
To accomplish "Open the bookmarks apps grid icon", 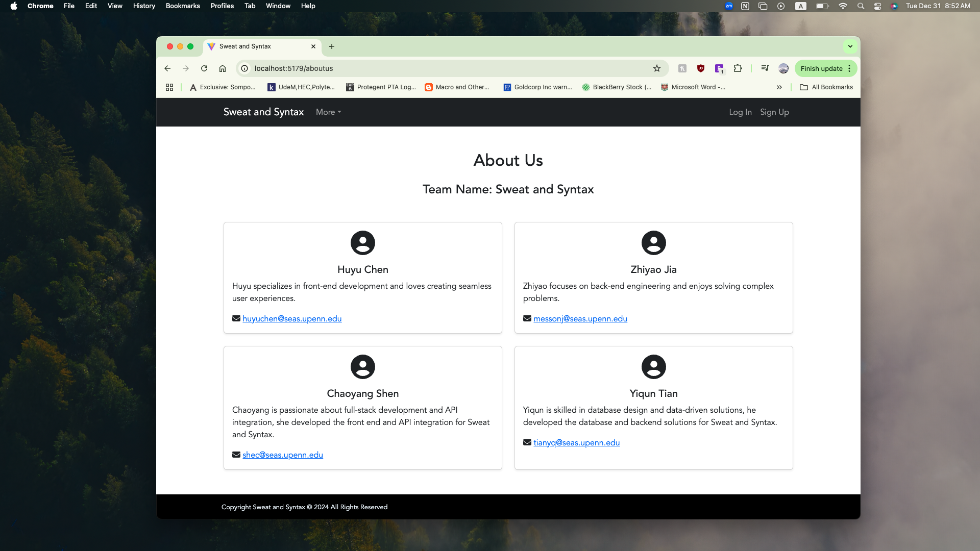I will click(x=169, y=87).
